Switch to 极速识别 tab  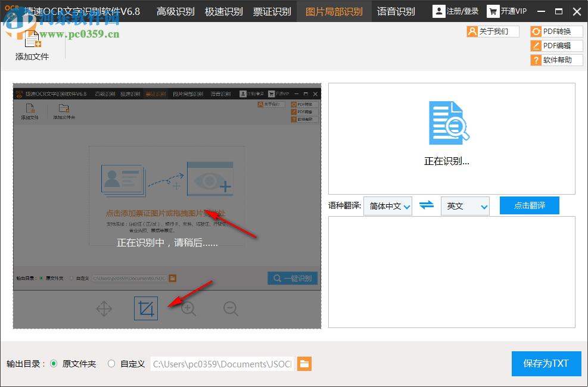(x=224, y=12)
